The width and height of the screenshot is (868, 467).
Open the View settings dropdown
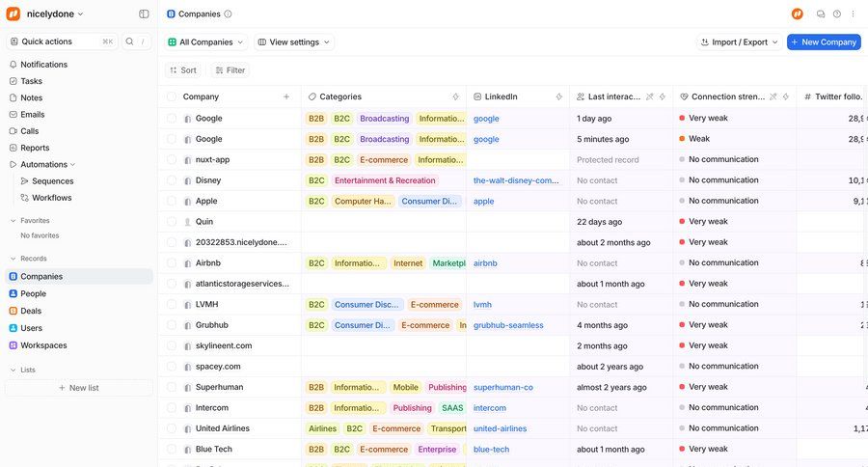[x=294, y=42]
